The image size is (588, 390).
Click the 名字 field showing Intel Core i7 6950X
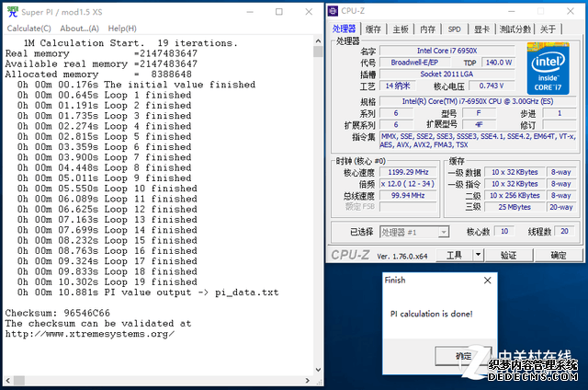[447, 51]
